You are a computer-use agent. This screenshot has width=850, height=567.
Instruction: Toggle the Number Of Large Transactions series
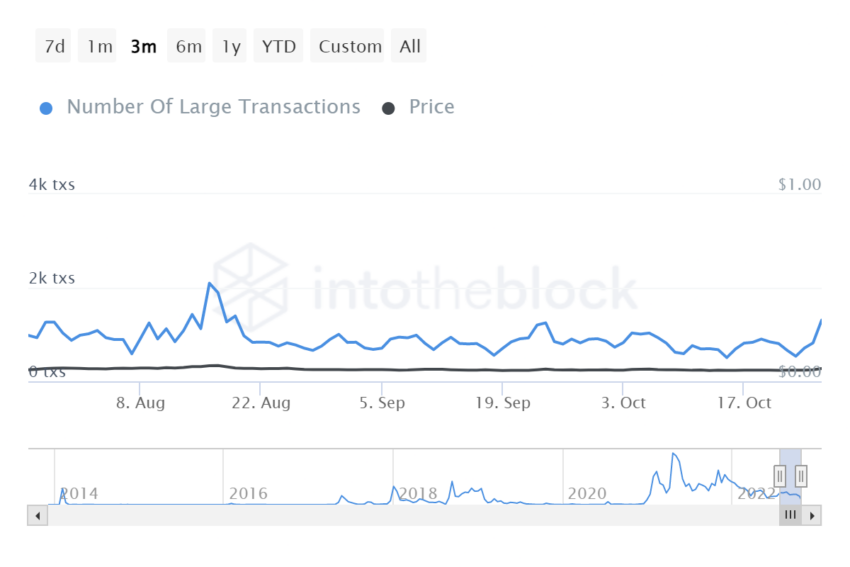click(x=213, y=107)
